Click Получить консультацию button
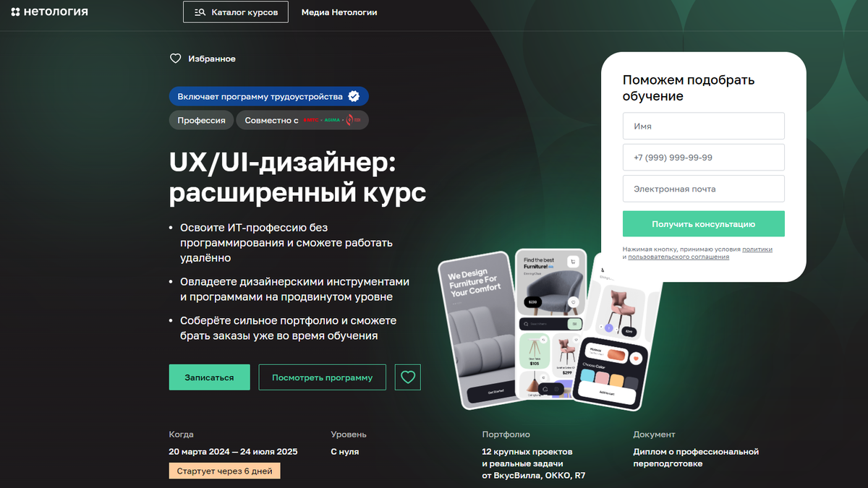Image resolution: width=868 pixels, height=488 pixels. point(704,224)
